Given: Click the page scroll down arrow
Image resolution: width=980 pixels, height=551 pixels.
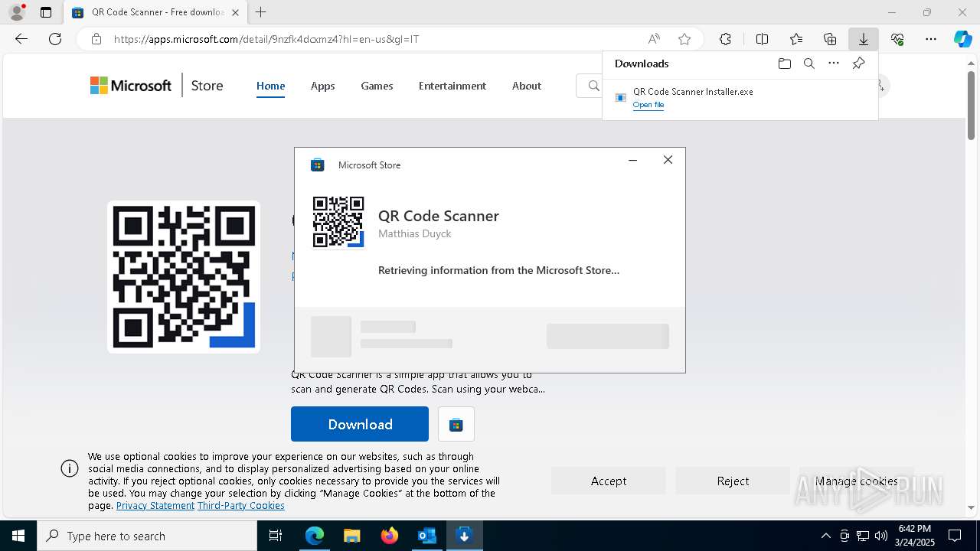Looking at the screenshot, I should [972, 507].
